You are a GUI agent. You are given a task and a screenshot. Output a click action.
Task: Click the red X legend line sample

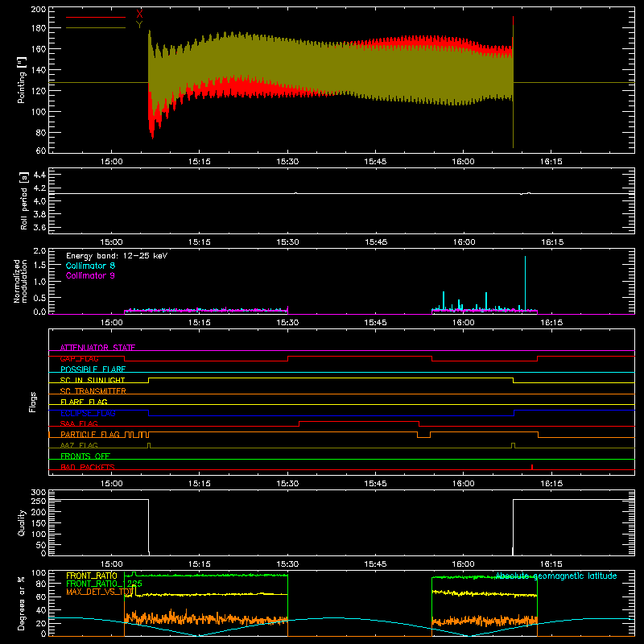pos(96,17)
